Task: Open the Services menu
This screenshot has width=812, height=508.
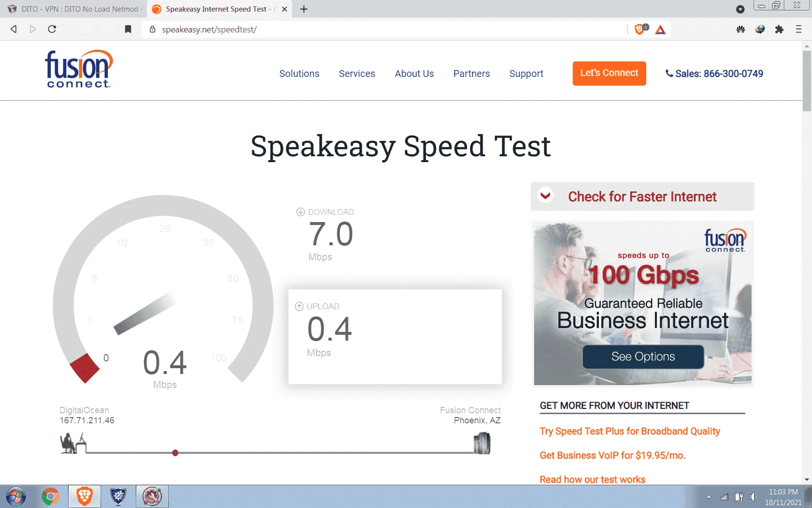Action: [x=357, y=74]
